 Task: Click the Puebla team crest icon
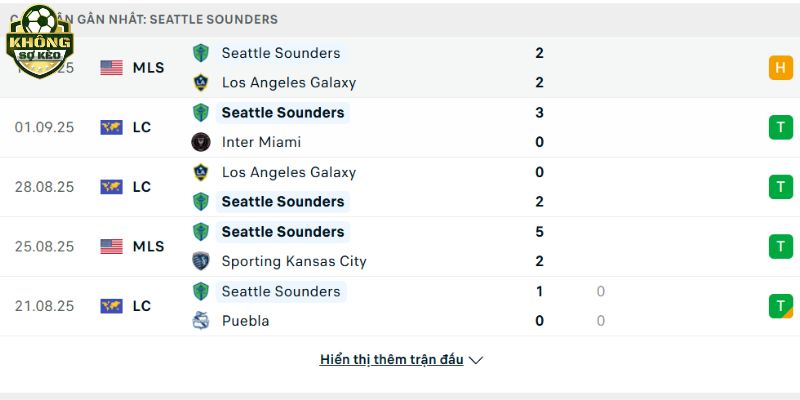click(x=201, y=321)
